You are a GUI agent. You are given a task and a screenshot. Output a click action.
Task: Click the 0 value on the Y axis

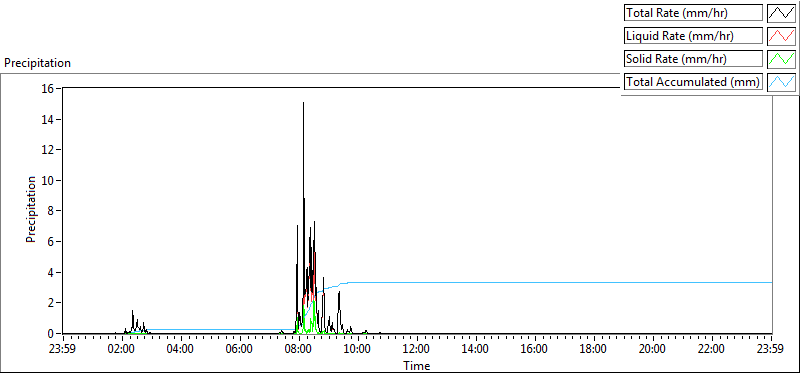51,334
